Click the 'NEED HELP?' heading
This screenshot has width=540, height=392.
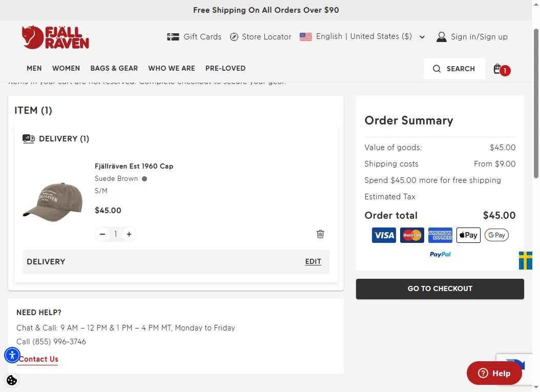click(39, 313)
